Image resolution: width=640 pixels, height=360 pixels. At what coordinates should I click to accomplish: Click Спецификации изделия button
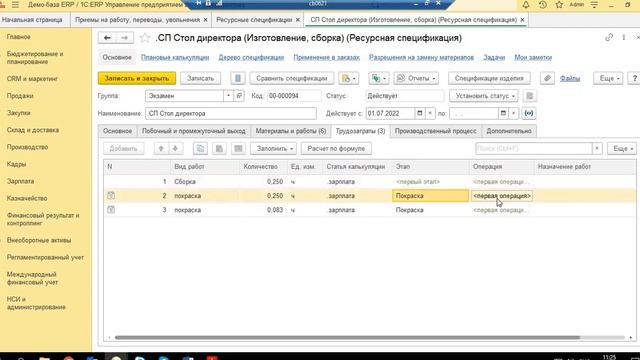489,78
